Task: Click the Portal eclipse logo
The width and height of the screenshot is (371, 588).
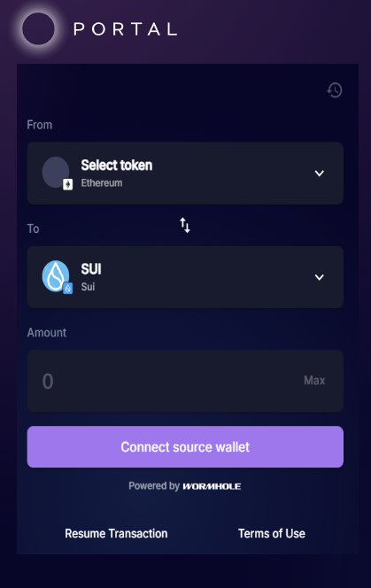Action: (x=38, y=28)
